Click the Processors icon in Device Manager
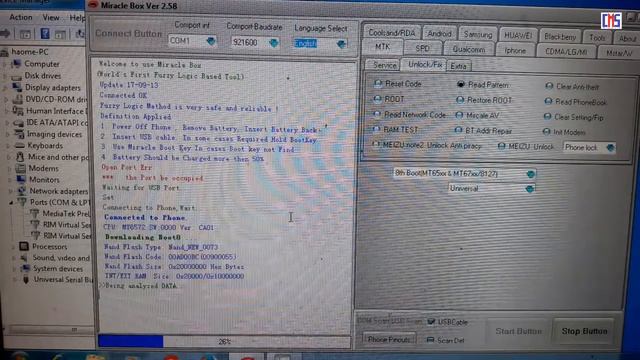 click(24, 246)
